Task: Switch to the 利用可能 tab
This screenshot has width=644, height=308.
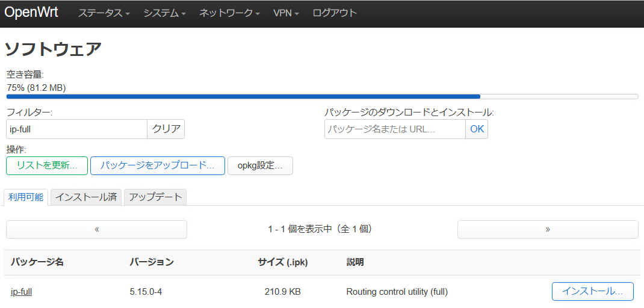Action: coord(25,197)
